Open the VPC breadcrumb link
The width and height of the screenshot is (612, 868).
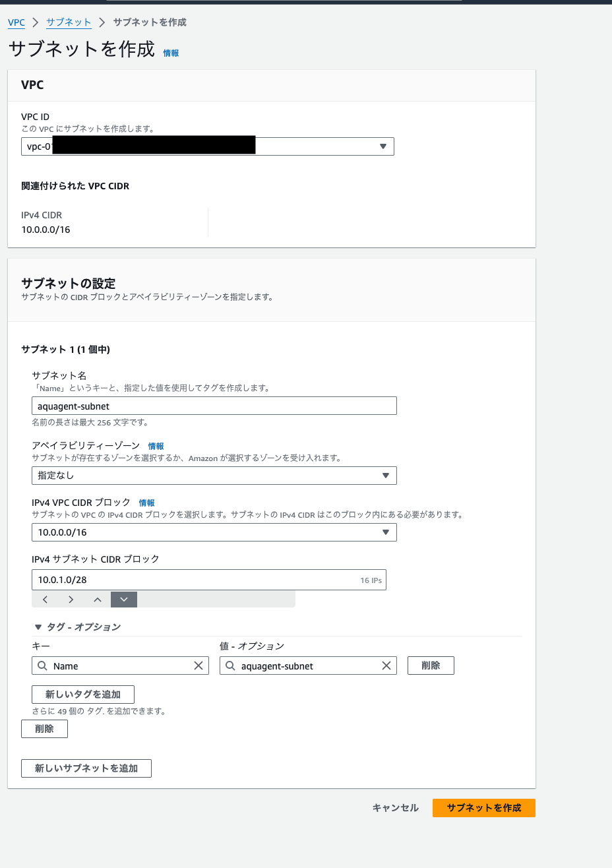[x=16, y=22]
